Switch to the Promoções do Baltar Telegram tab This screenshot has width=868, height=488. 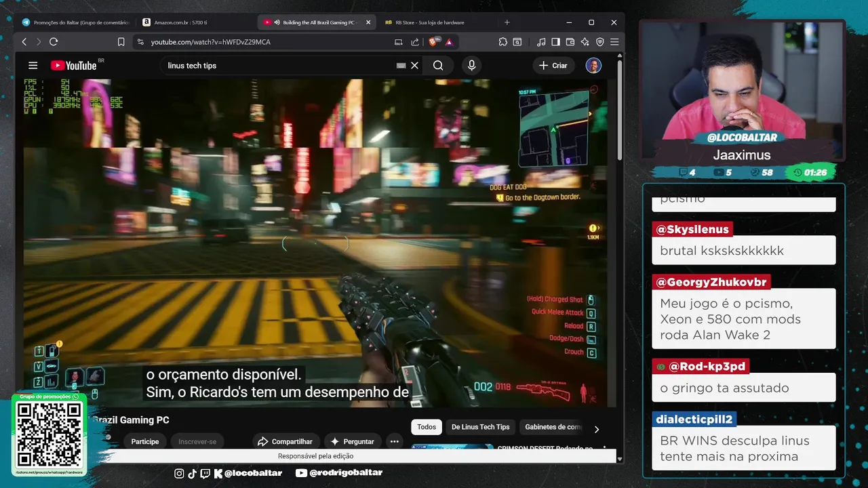click(75, 22)
